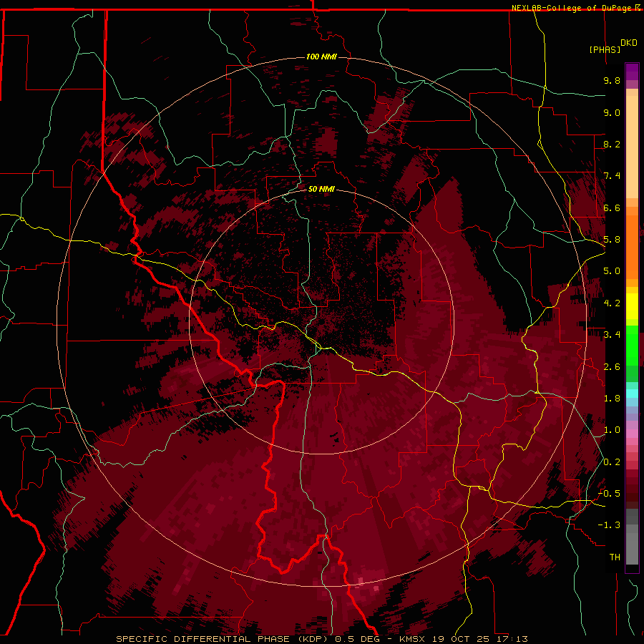Click the NEXLAB-College of DuPage credit text
Viewport: 644px width, 644px height.
[571, 8]
